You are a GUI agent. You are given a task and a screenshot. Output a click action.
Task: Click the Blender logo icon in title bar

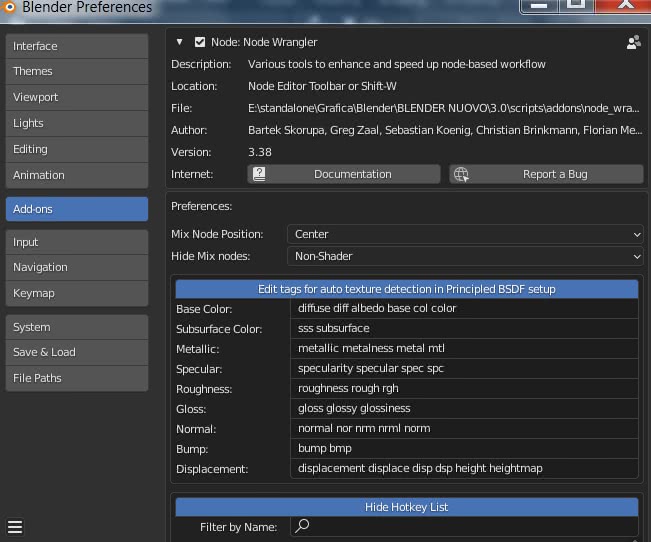click(10, 7)
